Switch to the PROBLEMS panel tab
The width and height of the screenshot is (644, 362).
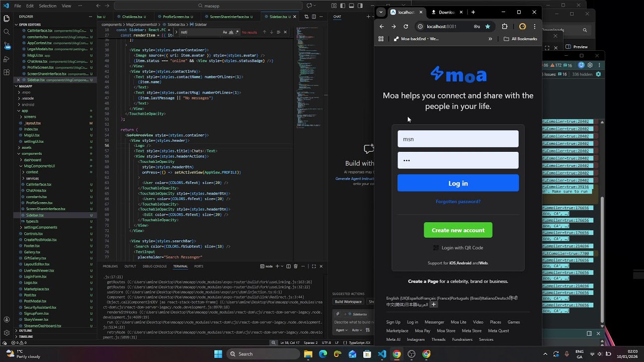(x=110, y=266)
